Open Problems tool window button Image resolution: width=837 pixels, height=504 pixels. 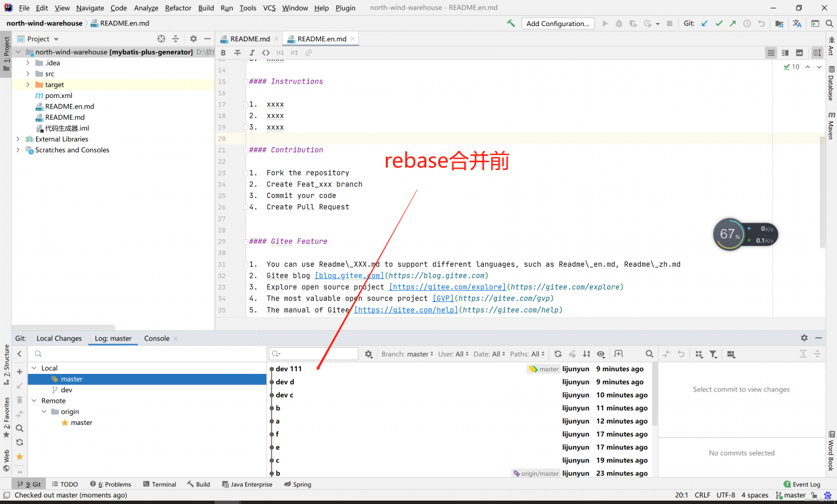(x=111, y=484)
